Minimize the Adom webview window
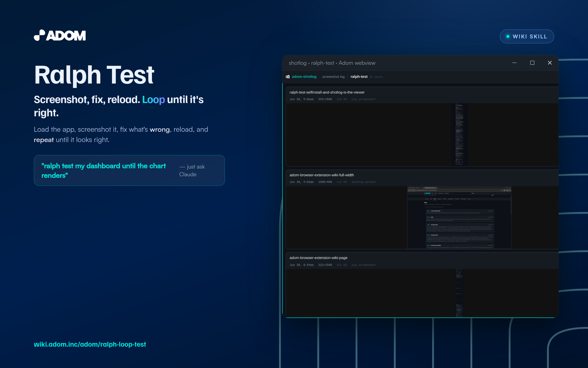Image resolution: width=588 pixels, height=368 pixels. click(514, 63)
